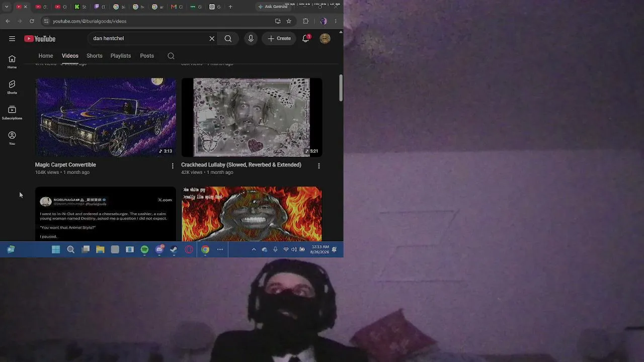Select the channel Videos tab
This screenshot has width=644, height=362.
click(x=70, y=56)
